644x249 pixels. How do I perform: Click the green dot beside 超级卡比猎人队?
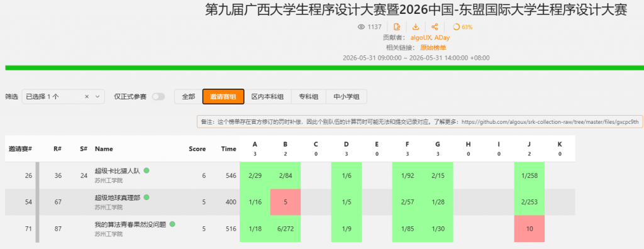click(x=146, y=170)
